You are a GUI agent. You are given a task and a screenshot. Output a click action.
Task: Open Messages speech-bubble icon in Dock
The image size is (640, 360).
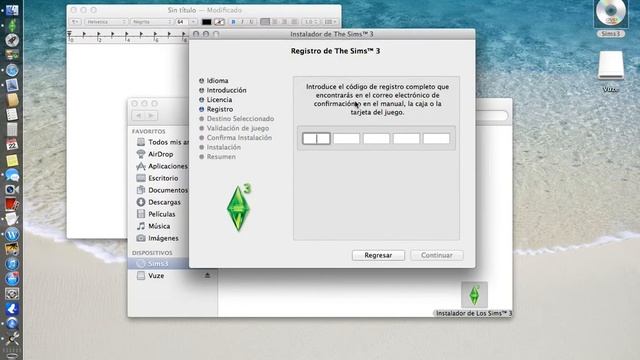coord(12,175)
